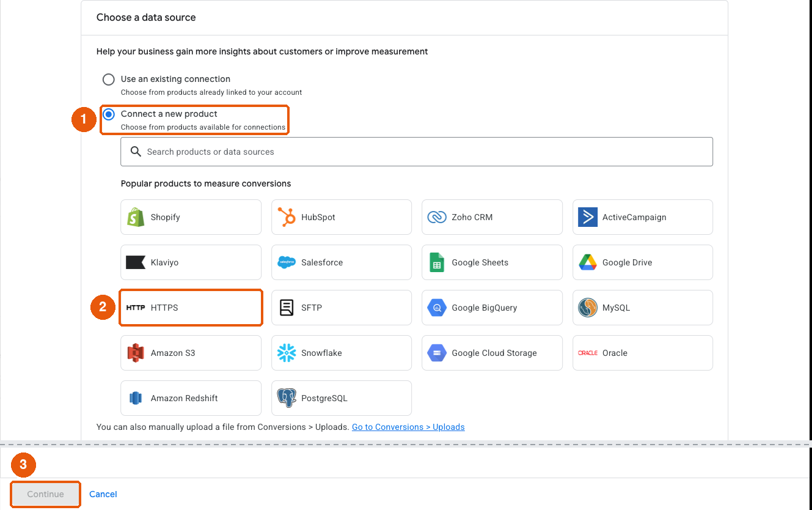Select the Salesforce card
The width and height of the screenshot is (812, 510).
(342, 262)
